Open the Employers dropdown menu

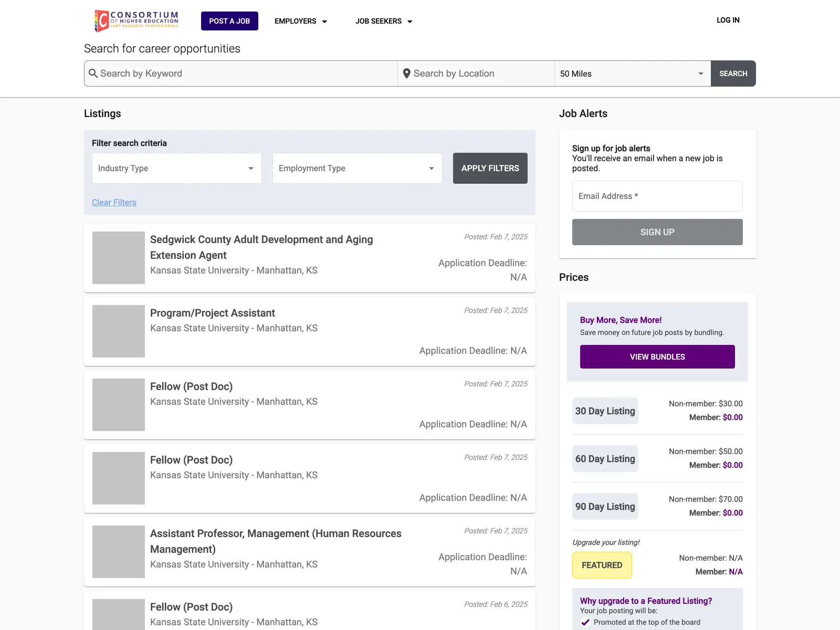(x=301, y=21)
